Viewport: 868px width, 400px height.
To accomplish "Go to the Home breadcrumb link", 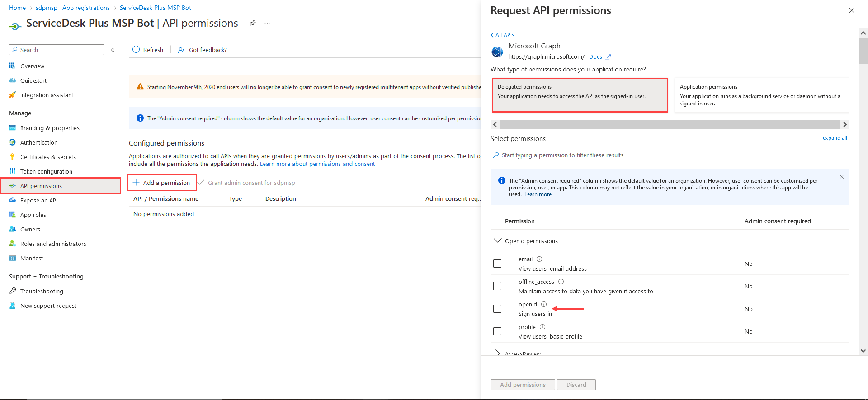I will point(17,8).
